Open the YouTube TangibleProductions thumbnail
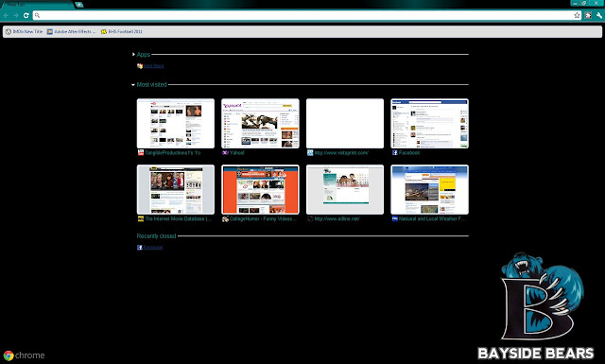The image size is (605, 364). click(x=176, y=124)
